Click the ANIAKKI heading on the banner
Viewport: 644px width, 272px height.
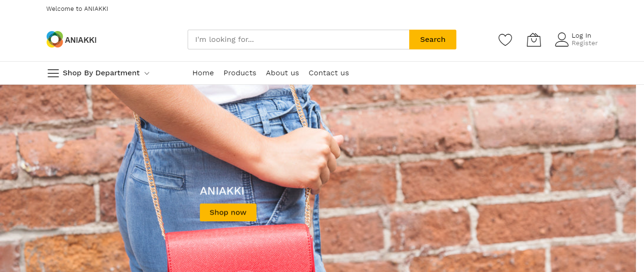click(222, 191)
